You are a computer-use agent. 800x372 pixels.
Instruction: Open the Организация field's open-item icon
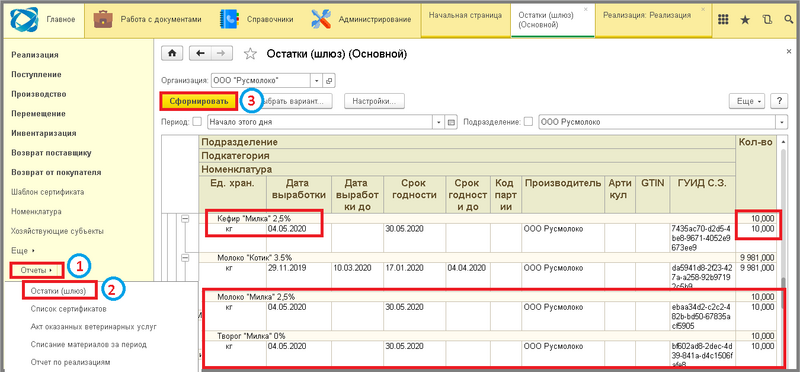329,81
